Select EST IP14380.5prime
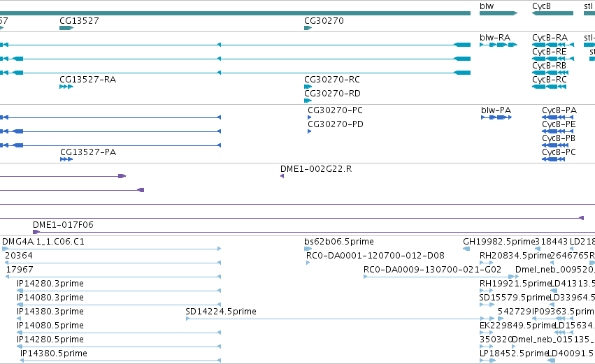595x364 pixels. [x=54, y=354]
